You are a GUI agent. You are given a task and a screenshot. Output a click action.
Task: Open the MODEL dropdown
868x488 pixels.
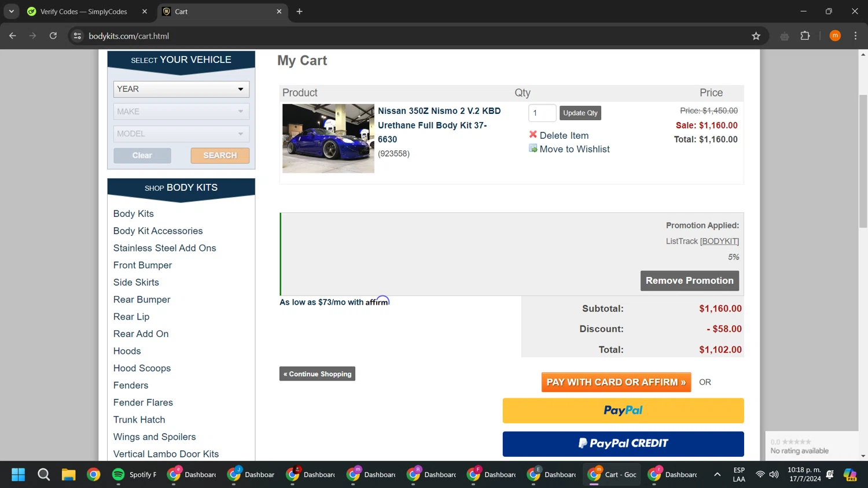pyautogui.click(x=181, y=134)
